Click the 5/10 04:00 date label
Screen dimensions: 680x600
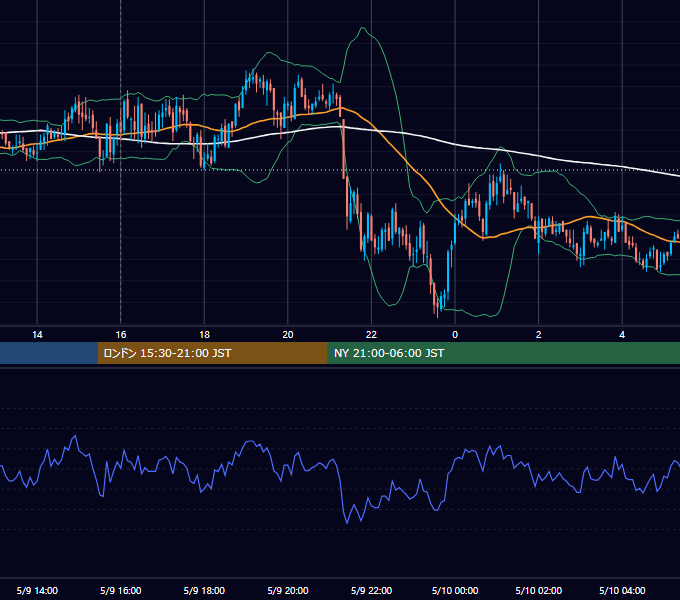(622, 590)
